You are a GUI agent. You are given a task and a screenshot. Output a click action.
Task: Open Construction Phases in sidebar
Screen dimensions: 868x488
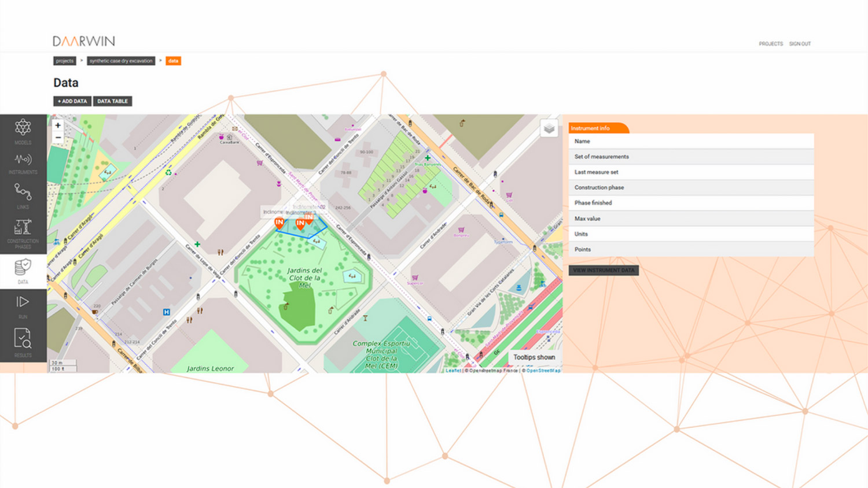[x=23, y=233]
